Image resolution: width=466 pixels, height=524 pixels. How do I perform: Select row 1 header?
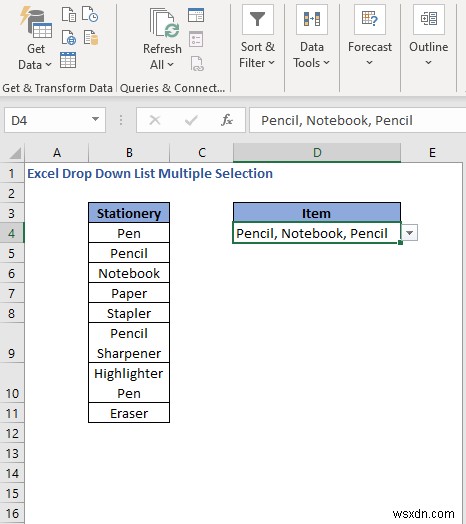click(12, 173)
